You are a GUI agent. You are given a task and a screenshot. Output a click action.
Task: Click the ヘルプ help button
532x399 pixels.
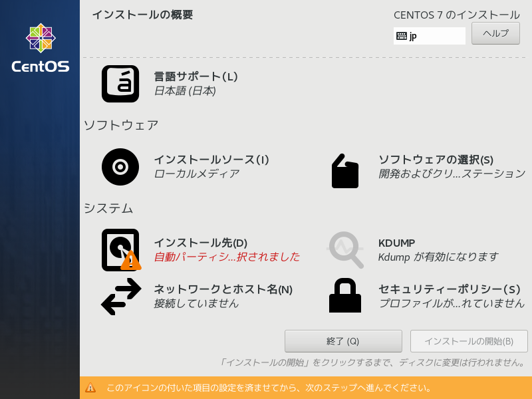click(495, 33)
